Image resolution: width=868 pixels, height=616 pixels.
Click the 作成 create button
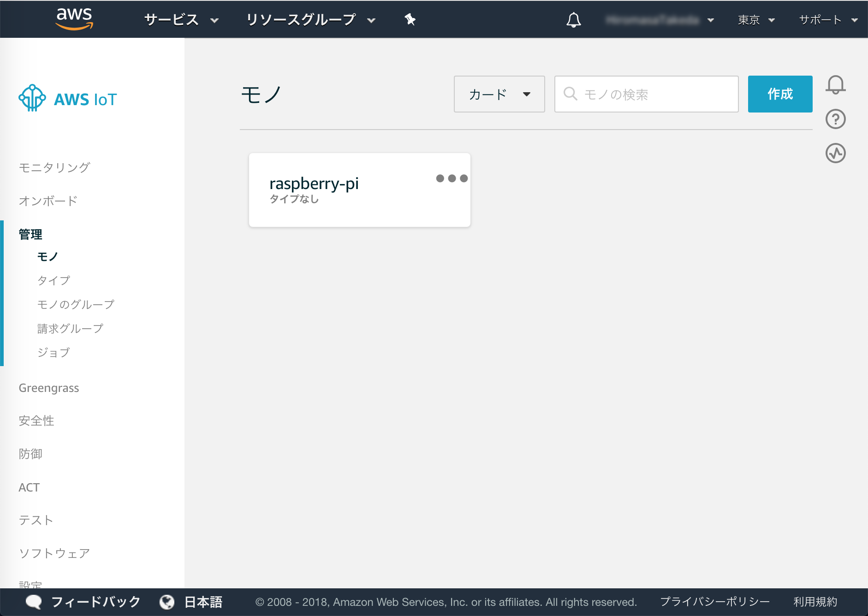[x=780, y=94]
